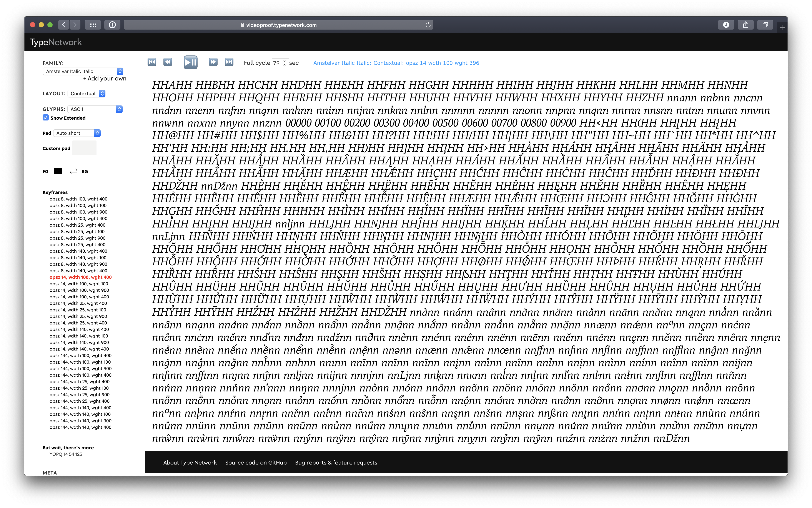Uncheck the Show Extended checkbox

point(46,118)
